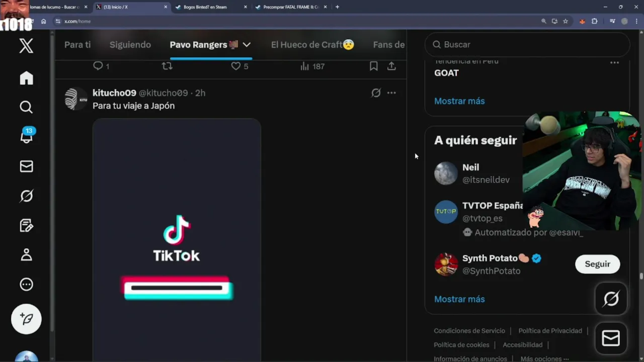This screenshot has height=362, width=644.
Task: Open notifications bell showing 13
Action: (26, 136)
